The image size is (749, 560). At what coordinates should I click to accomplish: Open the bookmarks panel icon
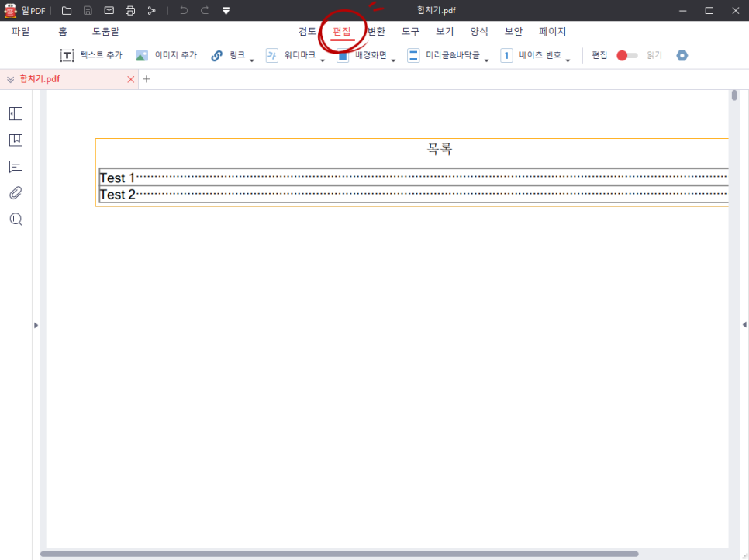pyautogui.click(x=16, y=140)
